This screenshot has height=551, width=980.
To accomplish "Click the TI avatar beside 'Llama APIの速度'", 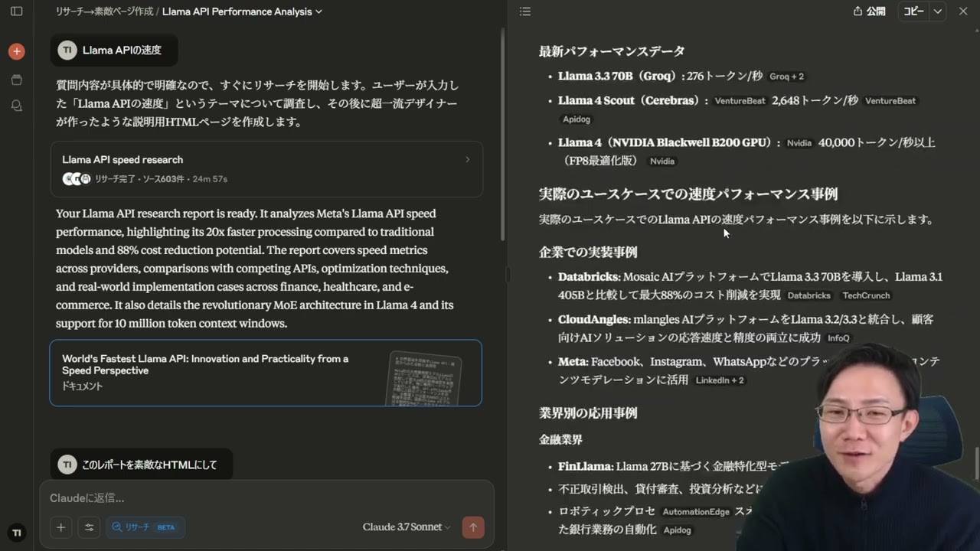I will tap(67, 51).
